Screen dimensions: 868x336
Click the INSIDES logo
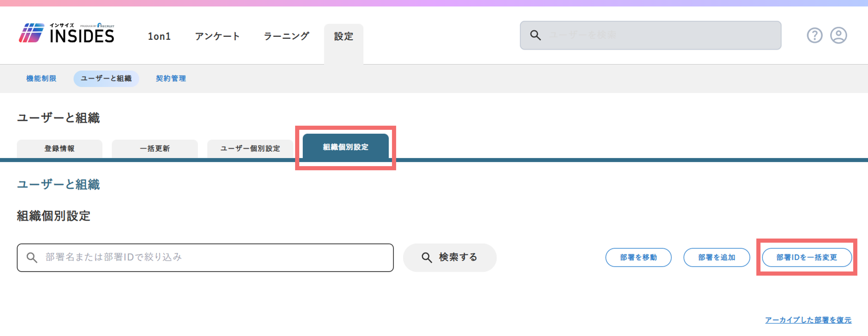point(66,33)
